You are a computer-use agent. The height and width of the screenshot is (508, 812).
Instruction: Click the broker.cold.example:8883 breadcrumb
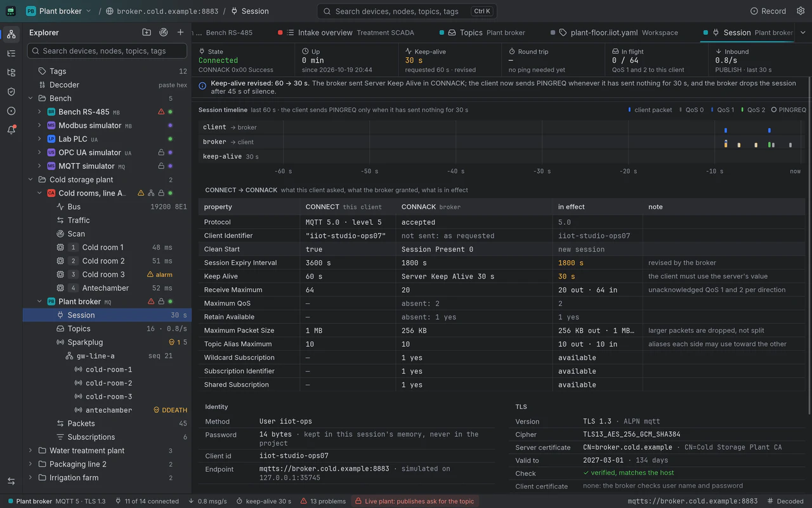point(162,11)
